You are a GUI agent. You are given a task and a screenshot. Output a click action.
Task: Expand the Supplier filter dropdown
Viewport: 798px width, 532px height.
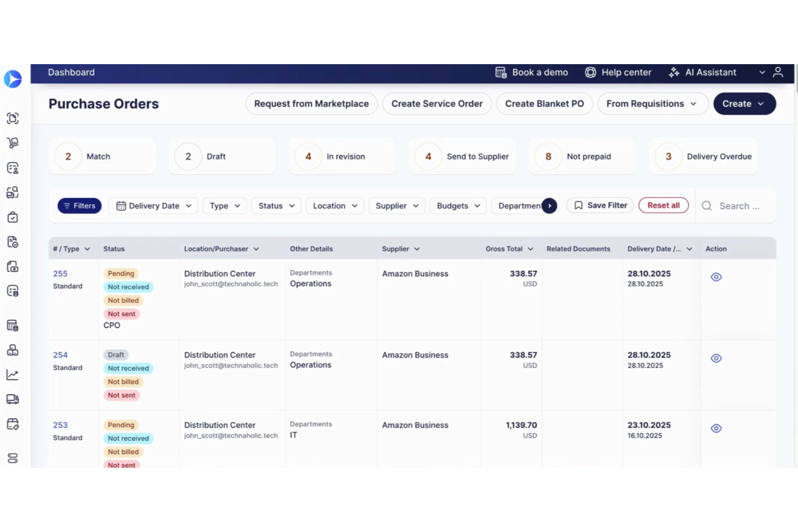(x=397, y=205)
